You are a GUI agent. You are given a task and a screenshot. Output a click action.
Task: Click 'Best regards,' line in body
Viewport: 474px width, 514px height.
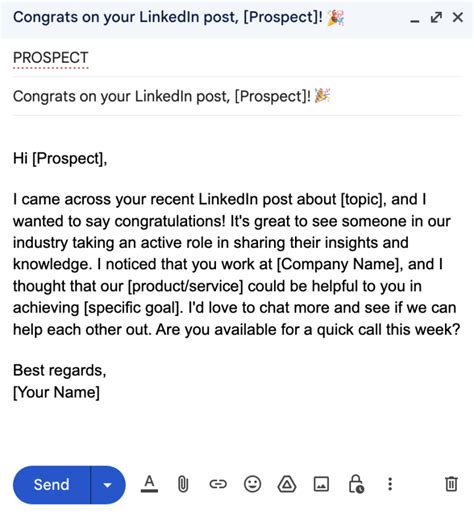(60, 370)
